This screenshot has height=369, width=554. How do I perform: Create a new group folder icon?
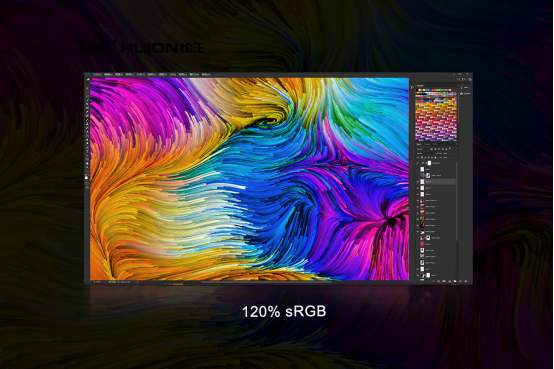point(455,281)
